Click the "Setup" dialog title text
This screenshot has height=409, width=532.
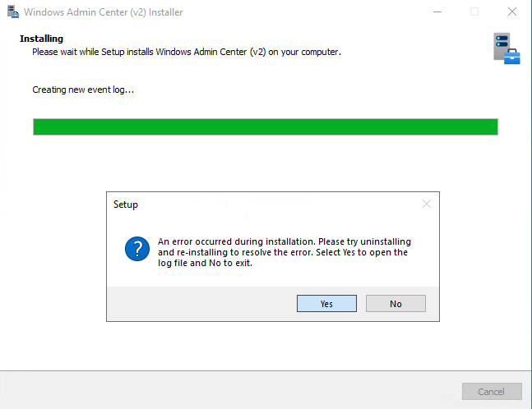(x=126, y=204)
